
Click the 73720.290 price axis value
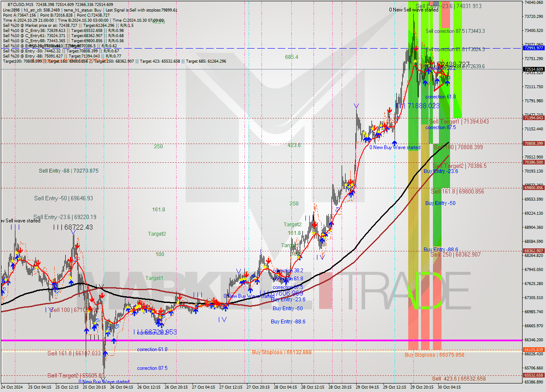[x=534, y=17]
